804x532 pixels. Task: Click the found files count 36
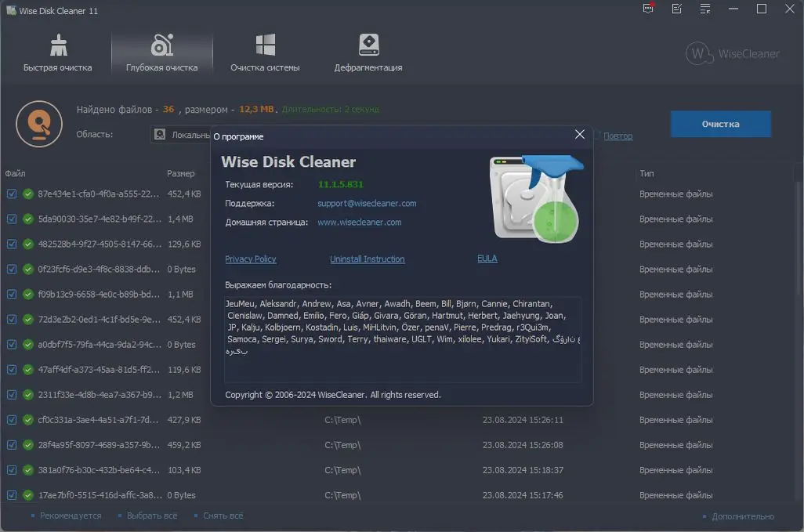tap(168, 109)
